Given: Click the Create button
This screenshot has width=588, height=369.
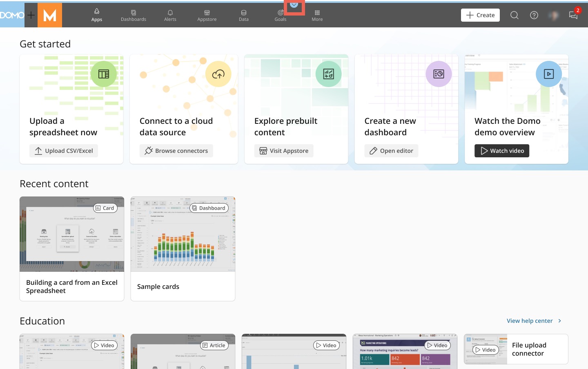Looking at the screenshot, I should 480,15.
